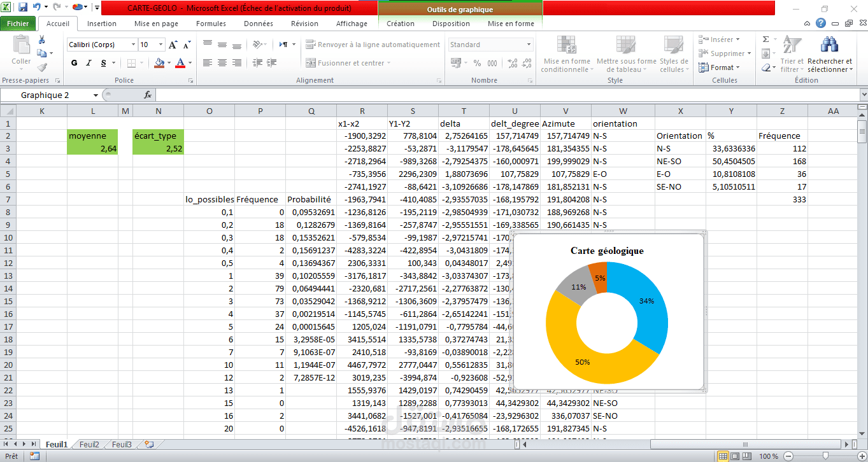Click the zoom slider in status bar
Screen dimensions: 868x462
(824, 456)
